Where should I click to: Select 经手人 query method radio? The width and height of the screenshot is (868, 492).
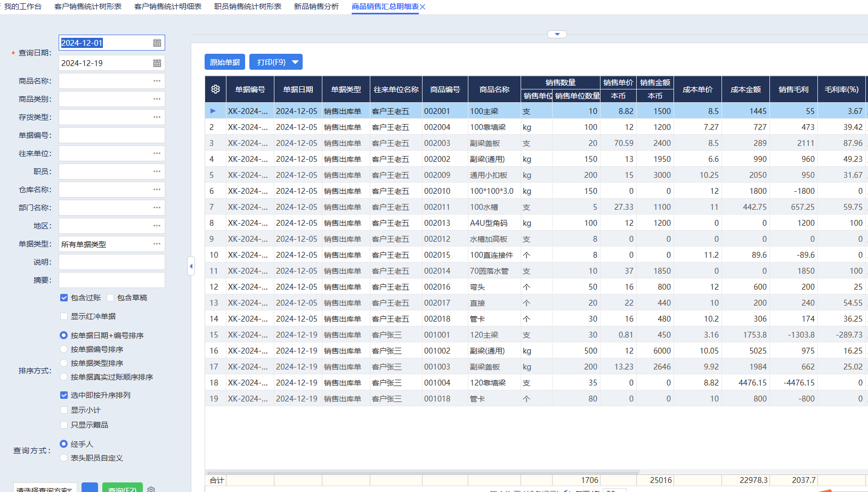[64, 444]
